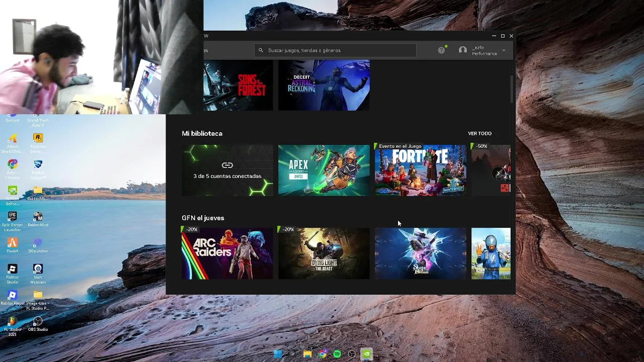
Task: Select the FiveM desktop icon
Action: tap(13, 245)
